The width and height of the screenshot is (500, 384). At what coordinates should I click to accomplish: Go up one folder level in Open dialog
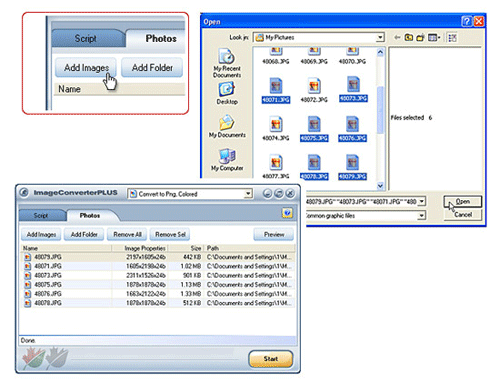pyautogui.click(x=409, y=37)
